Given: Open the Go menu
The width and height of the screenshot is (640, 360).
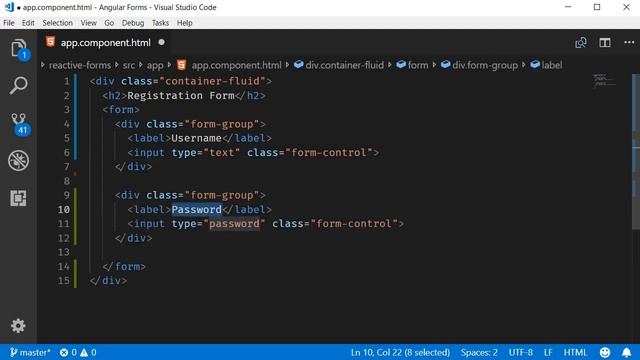Looking at the screenshot, I should pyautogui.click(x=109, y=23).
